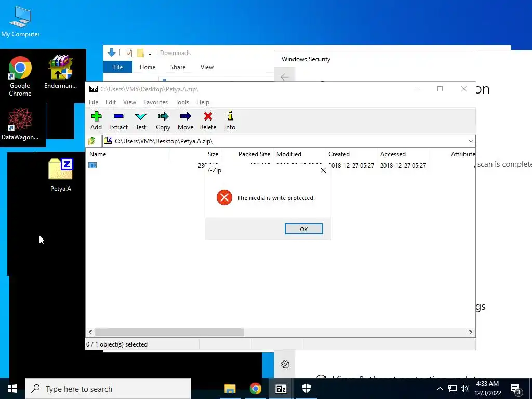Sort by the Created column header
The image size is (532, 399).
[351, 154]
